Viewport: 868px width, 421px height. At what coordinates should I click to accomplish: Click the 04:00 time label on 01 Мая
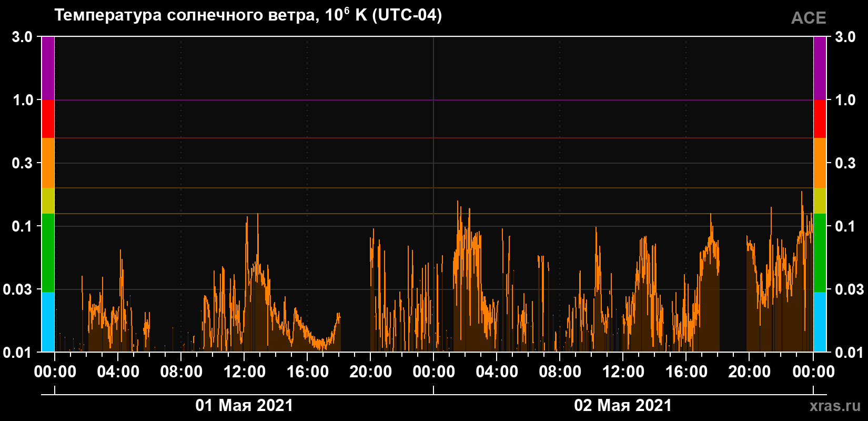[118, 372]
